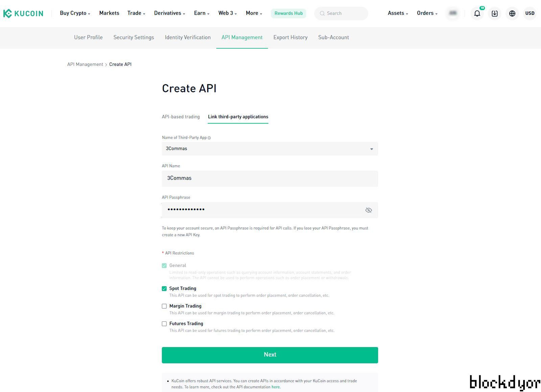Open the Rewards Hub
The width and height of the screenshot is (541, 392).
(x=288, y=13)
